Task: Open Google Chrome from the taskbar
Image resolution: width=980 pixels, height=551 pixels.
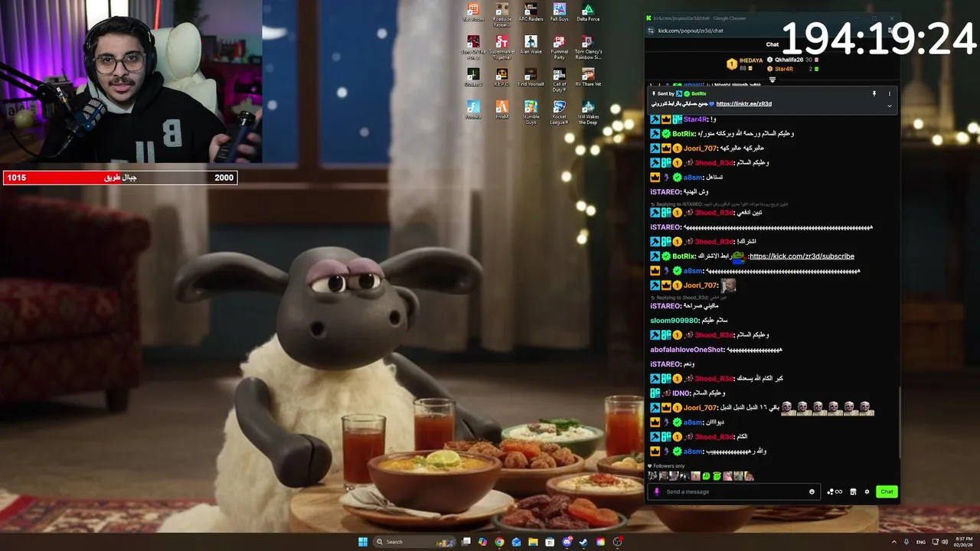Action: [x=499, y=542]
